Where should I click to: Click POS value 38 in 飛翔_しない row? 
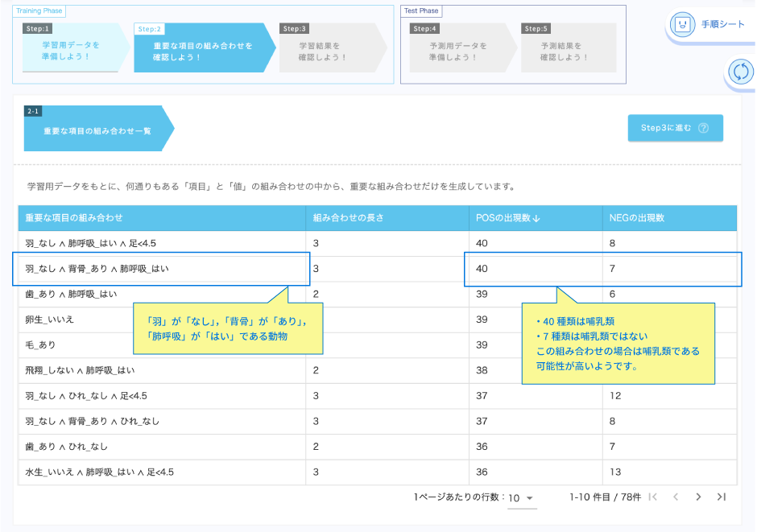click(x=482, y=370)
